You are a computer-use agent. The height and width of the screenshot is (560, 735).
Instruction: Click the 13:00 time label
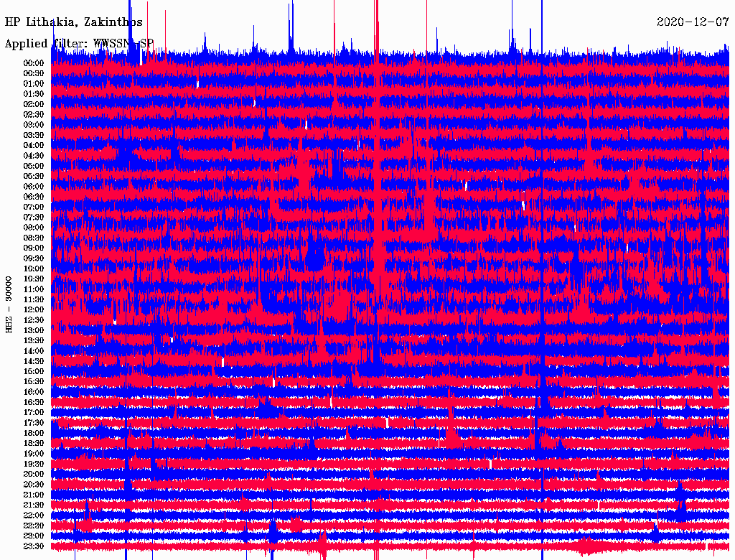(34, 331)
